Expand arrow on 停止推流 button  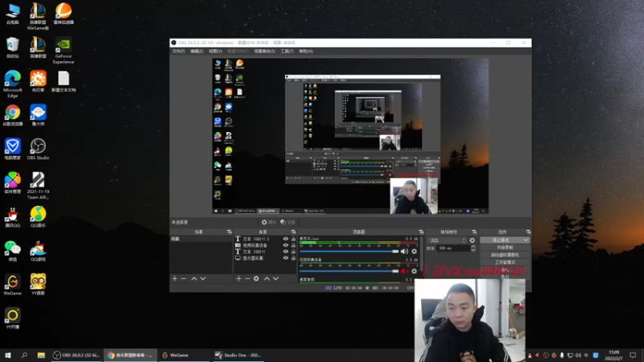(x=526, y=240)
